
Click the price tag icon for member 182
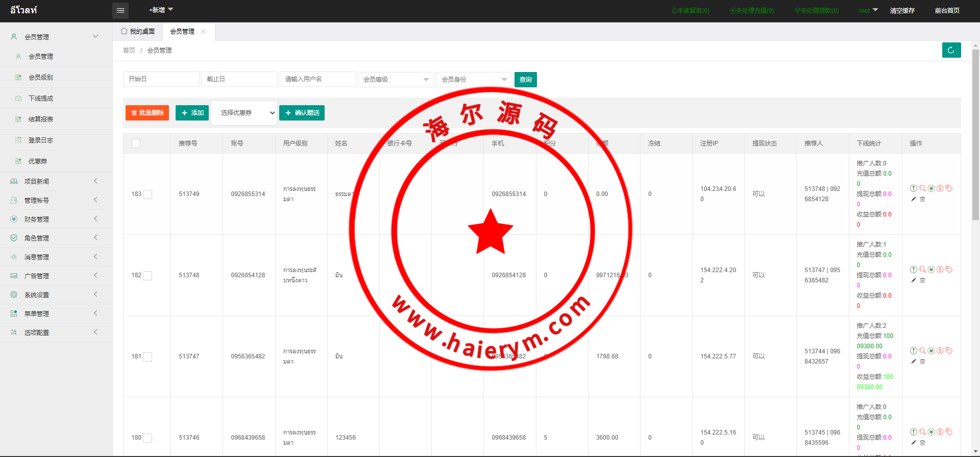pyautogui.click(x=949, y=270)
